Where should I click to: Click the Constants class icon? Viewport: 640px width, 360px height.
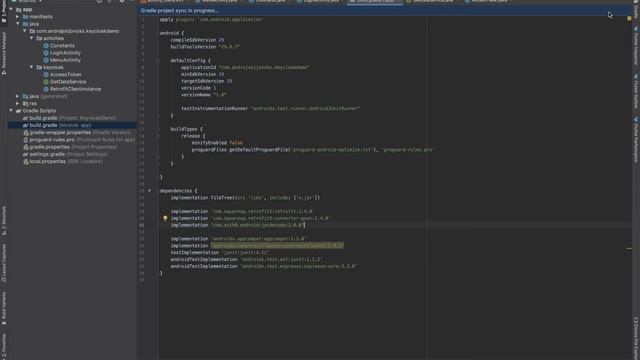[x=46, y=46]
